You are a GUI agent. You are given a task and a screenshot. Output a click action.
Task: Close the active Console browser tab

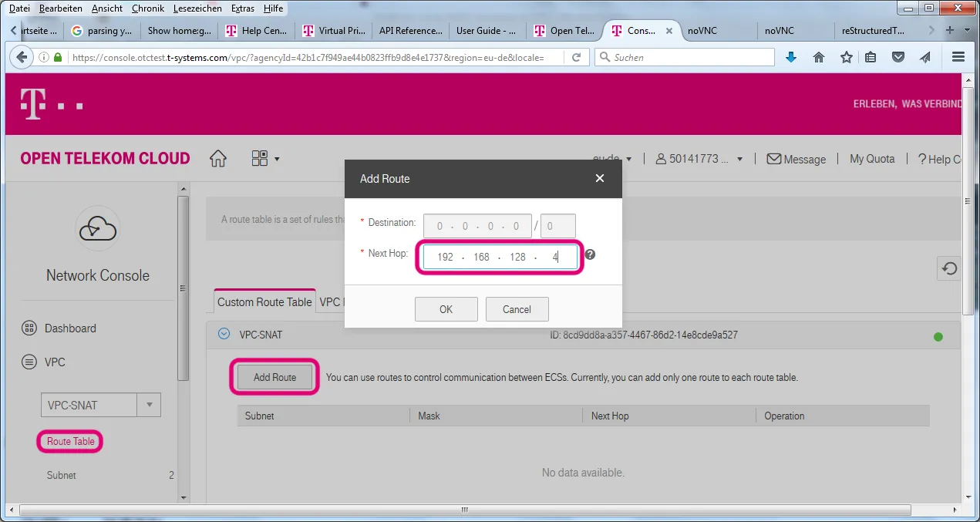click(x=669, y=31)
